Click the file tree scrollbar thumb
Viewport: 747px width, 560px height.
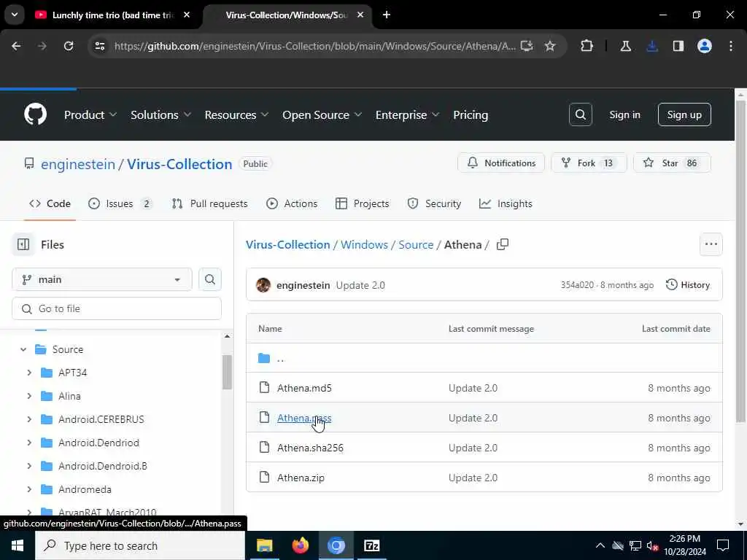click(x=227, y=371)
